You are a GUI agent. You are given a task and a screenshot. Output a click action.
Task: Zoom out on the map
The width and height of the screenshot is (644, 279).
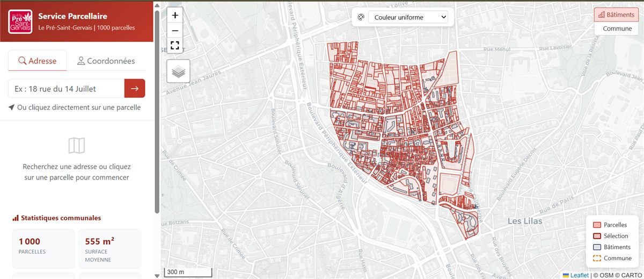coord(175,31)
